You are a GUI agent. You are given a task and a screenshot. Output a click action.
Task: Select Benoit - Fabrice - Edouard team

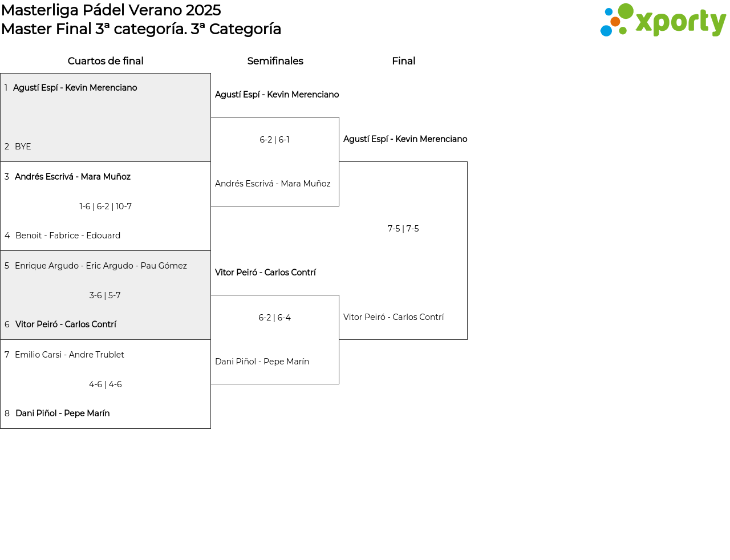[68, 236]
